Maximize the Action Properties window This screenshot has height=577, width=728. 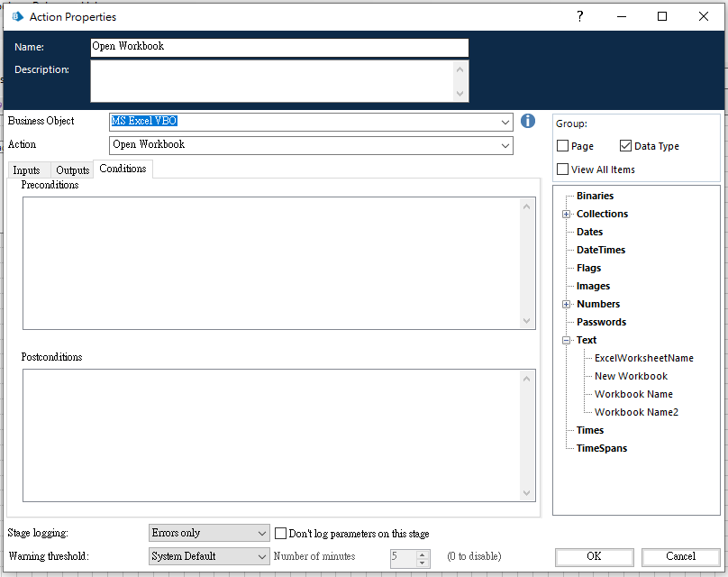pos(662,17)
